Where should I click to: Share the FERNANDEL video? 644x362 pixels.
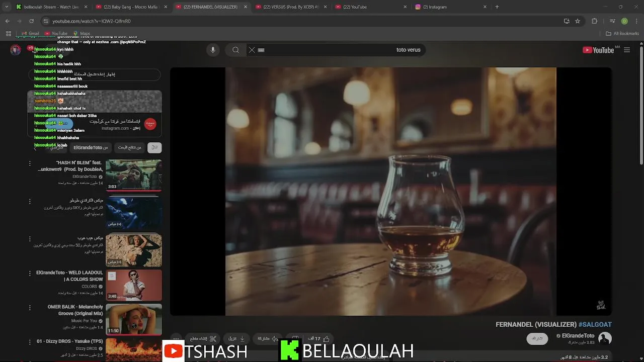(x=268, y=338)
